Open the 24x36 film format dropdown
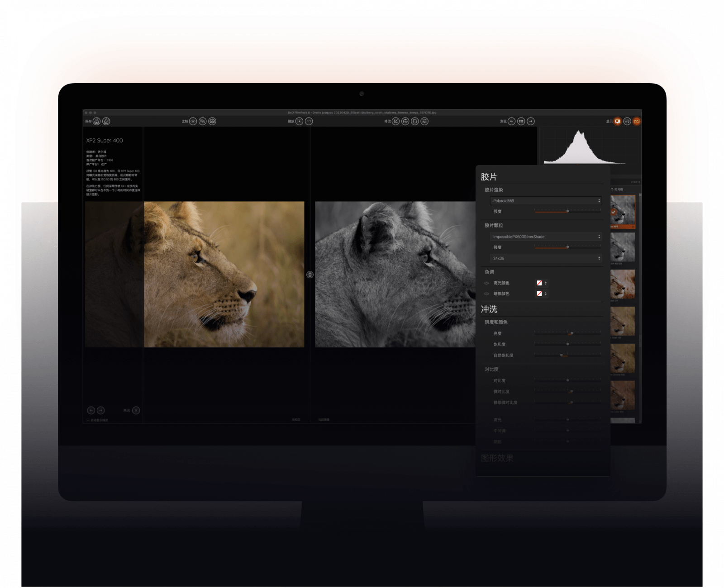724x588 pixels. pyautogui.click(x=545, y=258)
